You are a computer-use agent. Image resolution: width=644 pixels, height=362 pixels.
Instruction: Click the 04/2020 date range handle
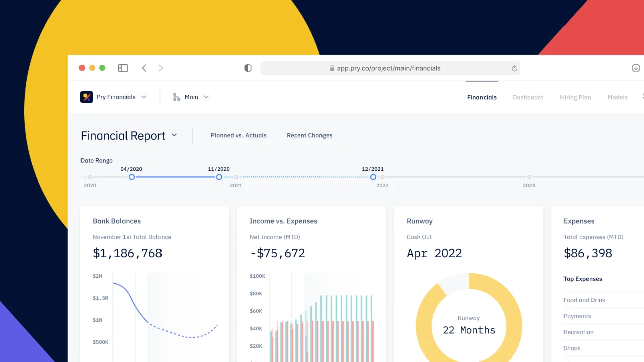pos(132,177)
